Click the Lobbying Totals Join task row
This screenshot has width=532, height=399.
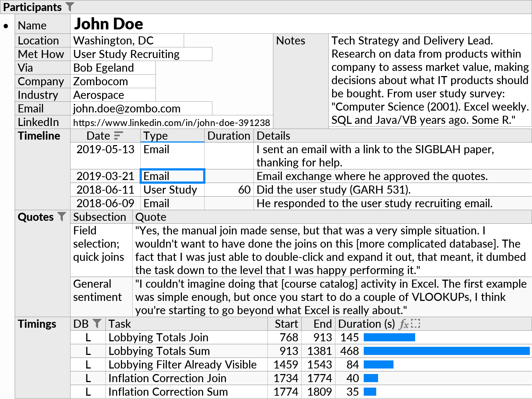point(158,337)
